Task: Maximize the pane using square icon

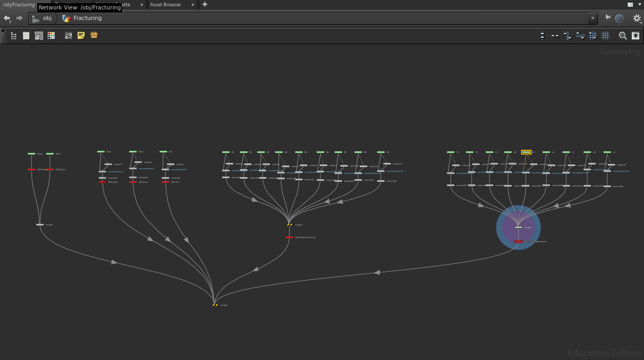Action: (630, 5)
